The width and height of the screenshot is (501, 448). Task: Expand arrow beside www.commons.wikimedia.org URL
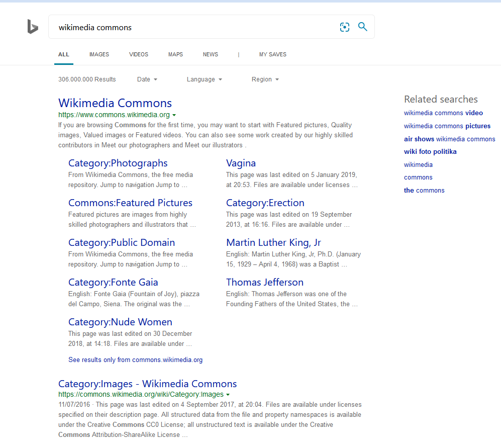[174, 115]
